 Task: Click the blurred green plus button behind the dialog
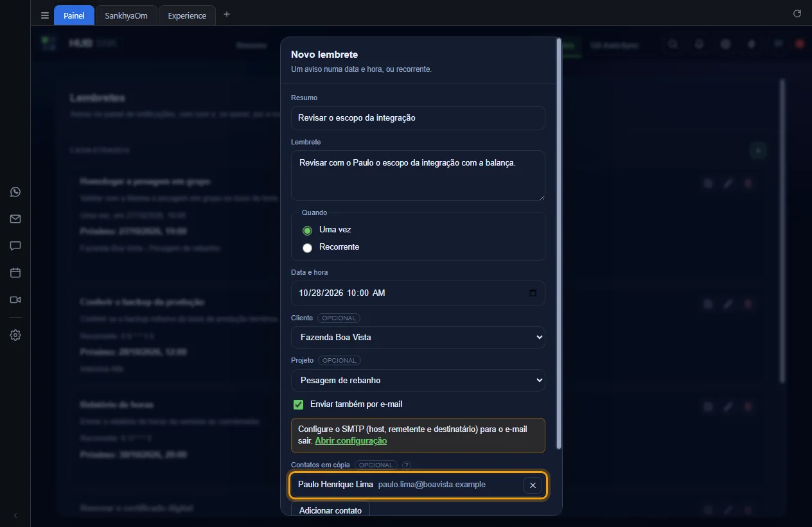[x=759, y=150]
